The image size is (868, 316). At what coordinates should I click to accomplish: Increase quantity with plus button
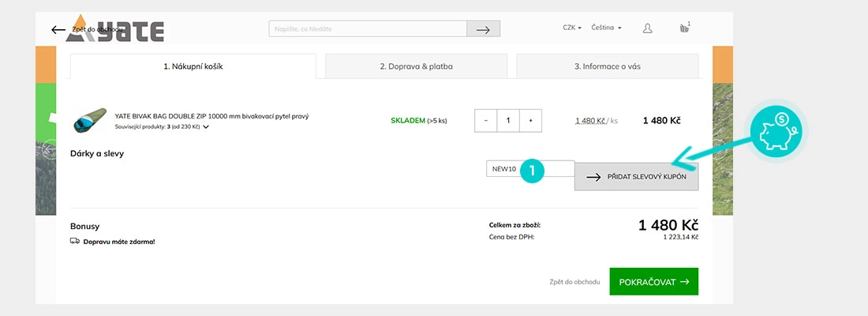pyautogui.click(x=530, y=121)
